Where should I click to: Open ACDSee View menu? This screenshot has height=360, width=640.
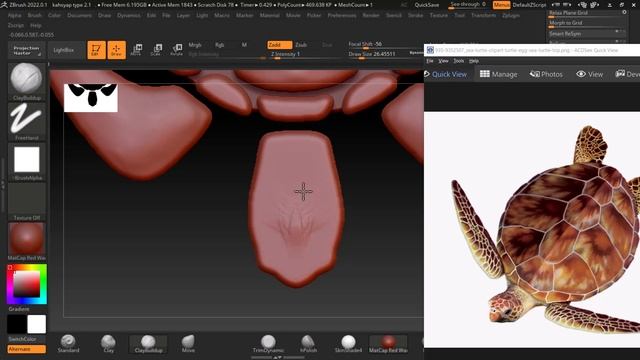tap(443, 61)
